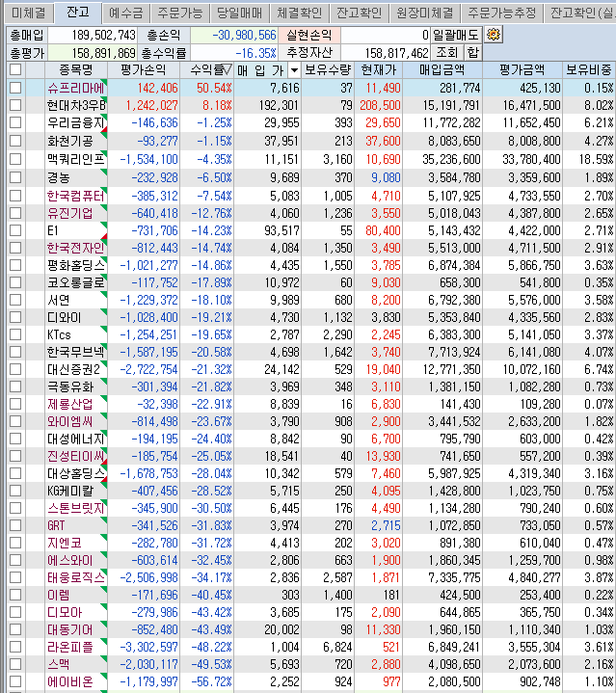Open the settings gear icon next to 일괄매도
This screenshot has width=616, height=693.
pyautogui.click(x=494, y=35)
